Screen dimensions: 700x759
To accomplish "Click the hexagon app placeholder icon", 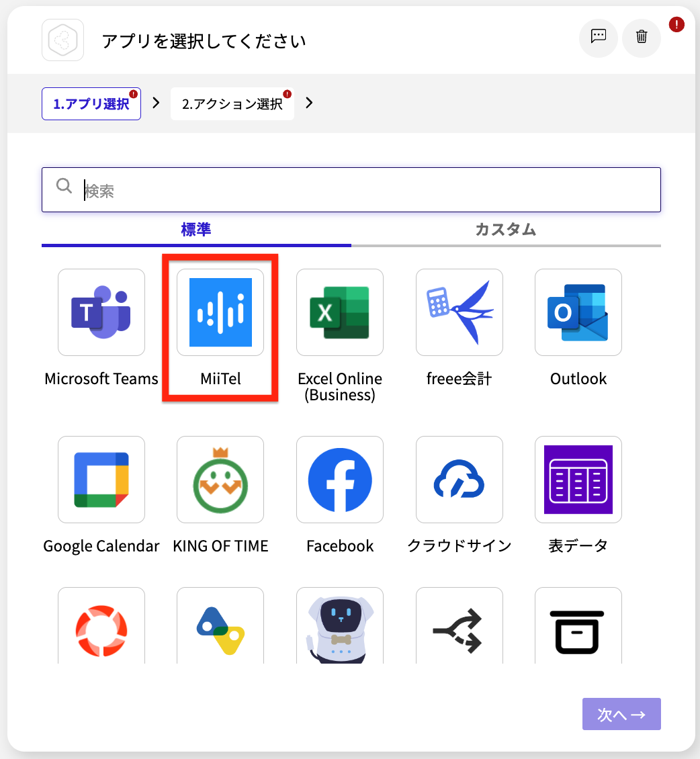I will 63,40.
